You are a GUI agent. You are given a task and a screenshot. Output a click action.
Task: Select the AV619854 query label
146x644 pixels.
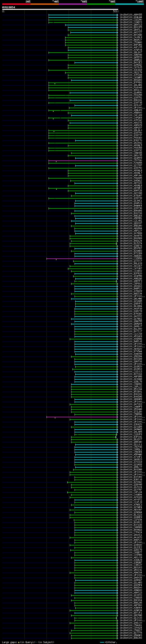8,8
